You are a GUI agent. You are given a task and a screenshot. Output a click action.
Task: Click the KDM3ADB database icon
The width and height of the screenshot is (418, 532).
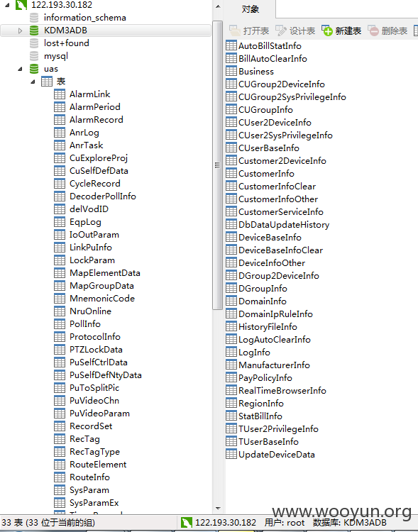(34, 31)
